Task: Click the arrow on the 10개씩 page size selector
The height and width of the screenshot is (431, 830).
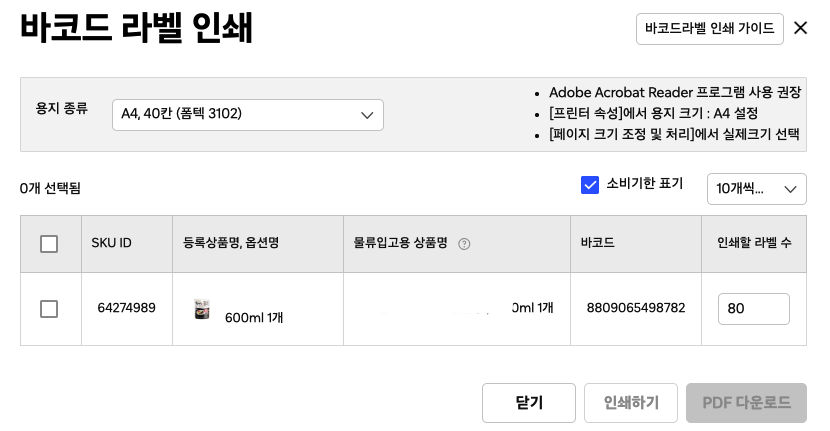Action: (791, 188)
